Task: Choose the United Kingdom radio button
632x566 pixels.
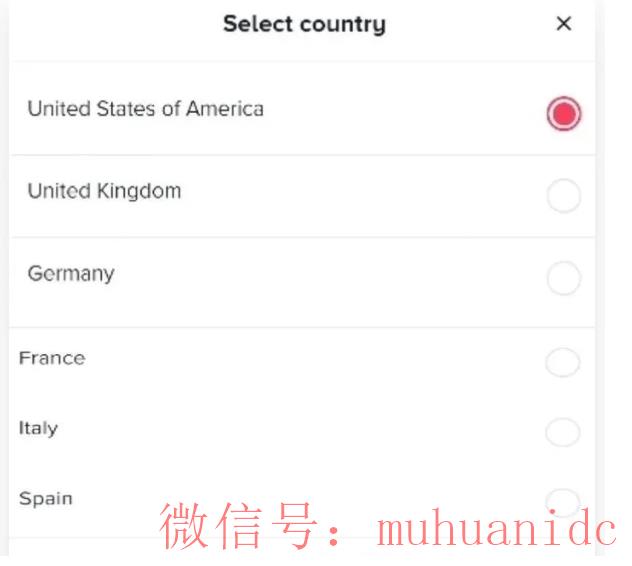Action: point(564,197)
